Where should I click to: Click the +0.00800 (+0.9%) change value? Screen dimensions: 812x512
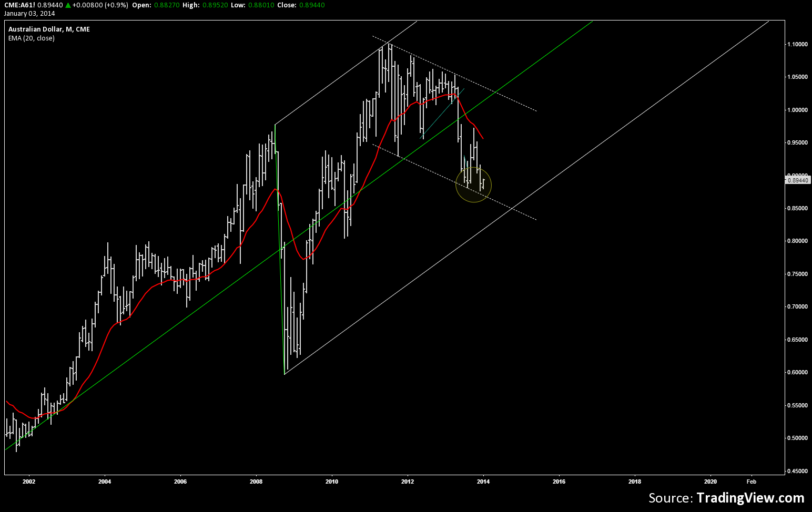pos(100,5)
